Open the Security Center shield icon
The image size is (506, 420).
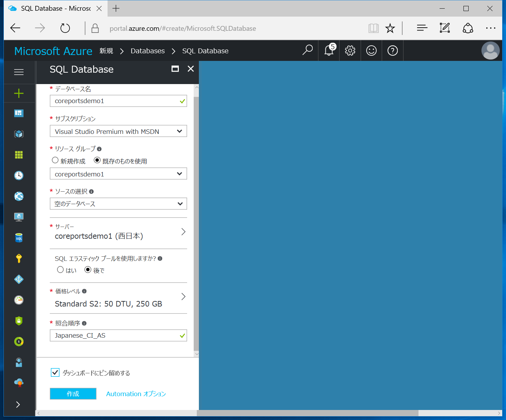(19, 321)
